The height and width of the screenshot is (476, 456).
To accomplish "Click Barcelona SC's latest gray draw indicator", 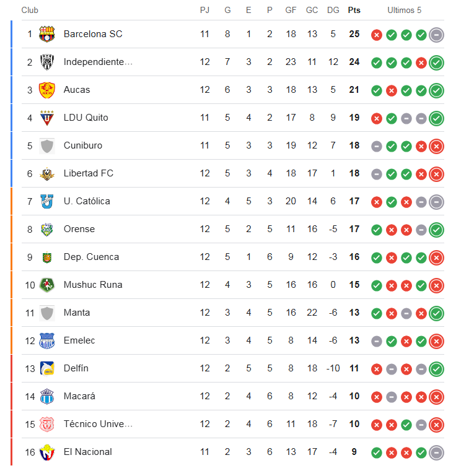I will click(436, 35).
